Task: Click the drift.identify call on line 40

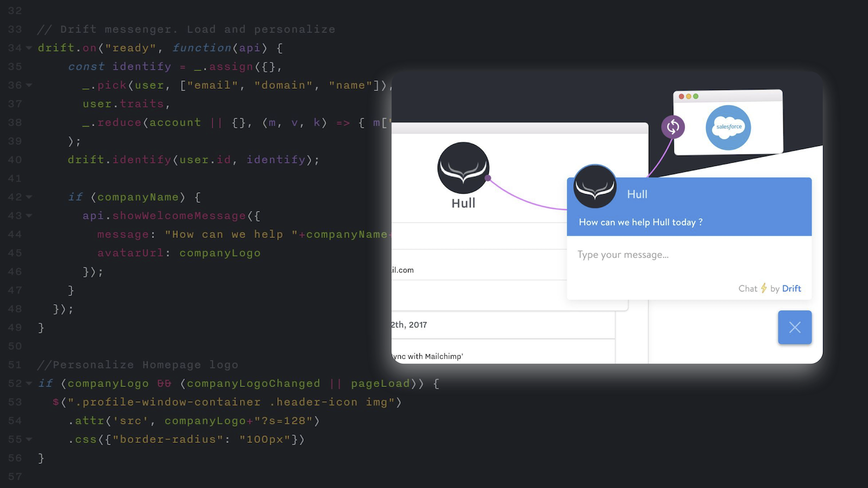Action: [x=194, y=160]
